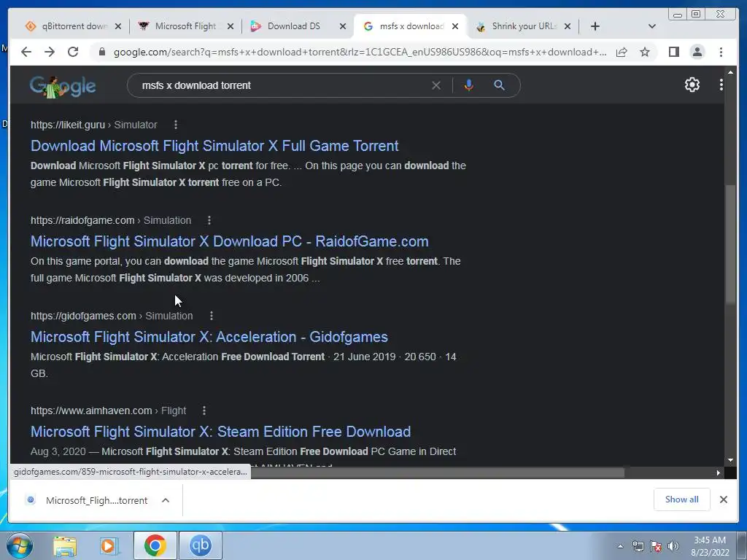The height and width of the screenshot is (560, 747).
Task: Open Windows Explorer from the taskbar
Action: pyautogui.click(x=64, y=545)
